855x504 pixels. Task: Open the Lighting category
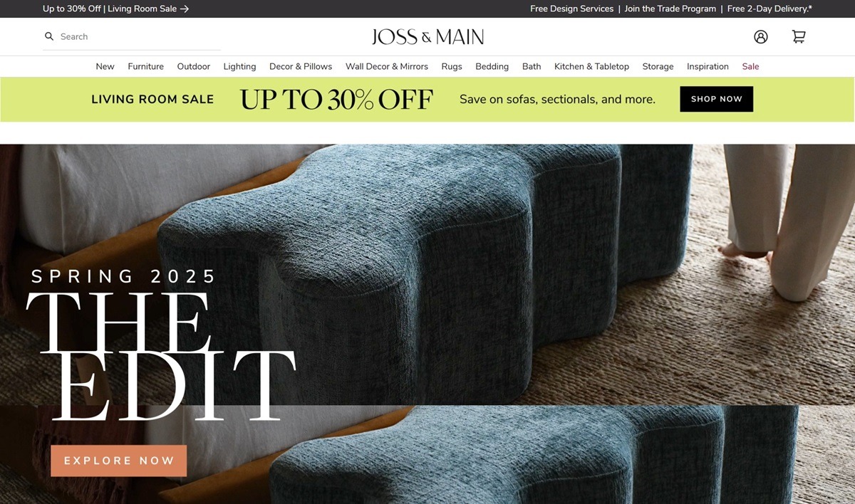pos(239,66)
